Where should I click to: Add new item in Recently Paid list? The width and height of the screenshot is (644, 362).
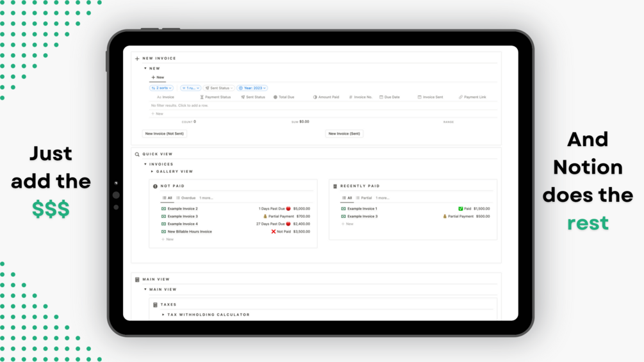347,224
